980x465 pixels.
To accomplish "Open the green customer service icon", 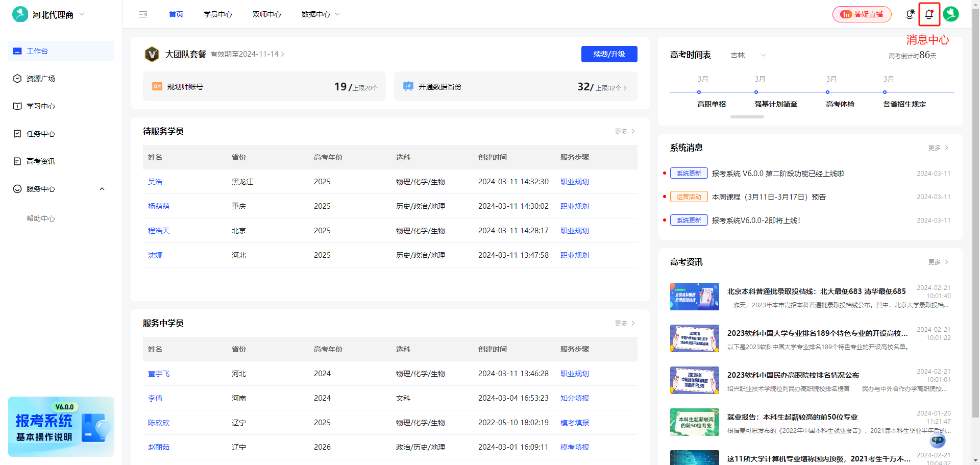I will coord(951,14).
